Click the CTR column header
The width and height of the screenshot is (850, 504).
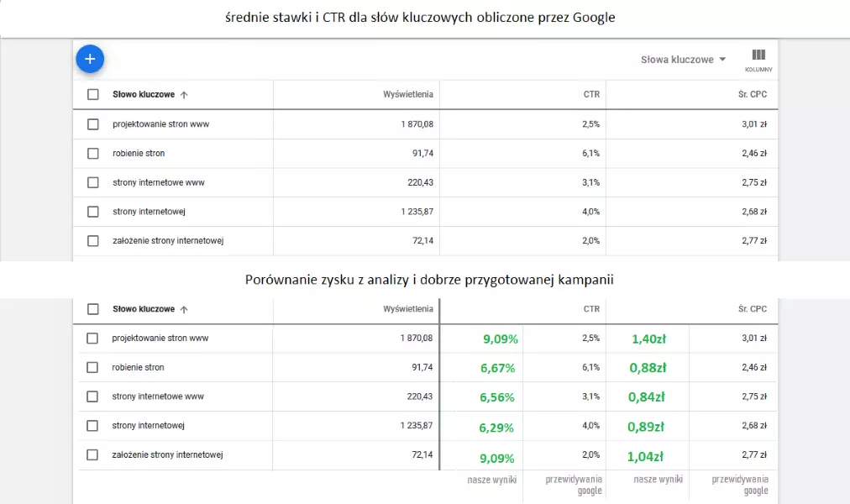pos(592,94)
